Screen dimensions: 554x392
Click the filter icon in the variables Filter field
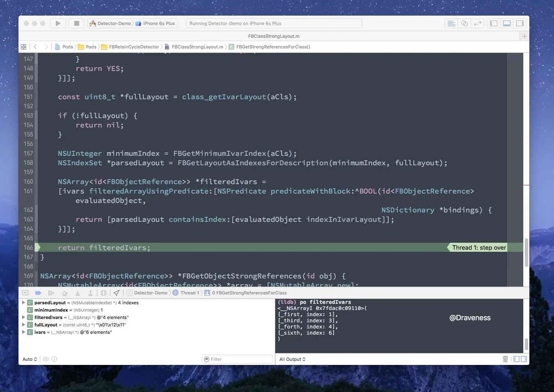(206, 359)
